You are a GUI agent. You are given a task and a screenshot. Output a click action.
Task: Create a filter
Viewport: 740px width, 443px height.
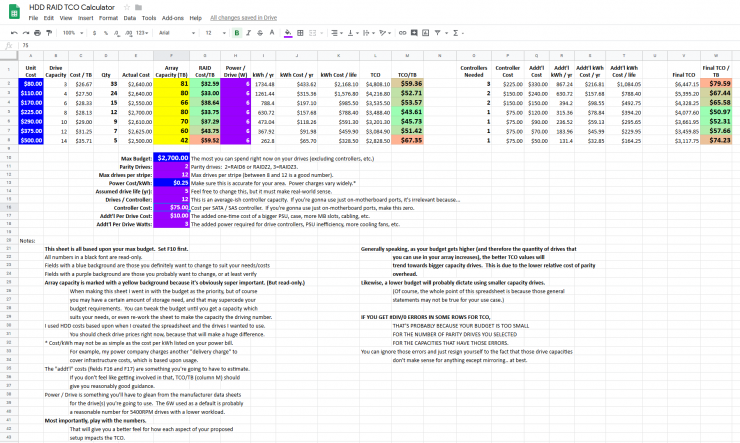tap(437, 33)
